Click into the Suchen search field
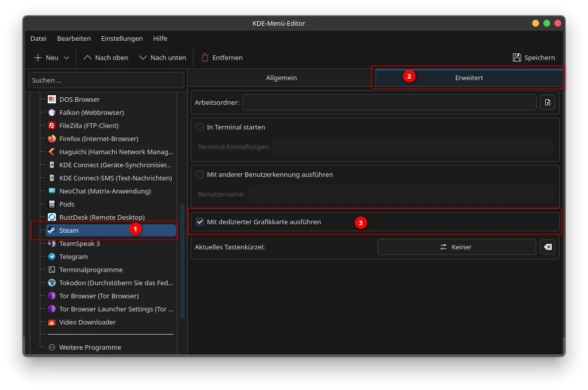This screenshot has width=588, height=390. coord(106,80)
